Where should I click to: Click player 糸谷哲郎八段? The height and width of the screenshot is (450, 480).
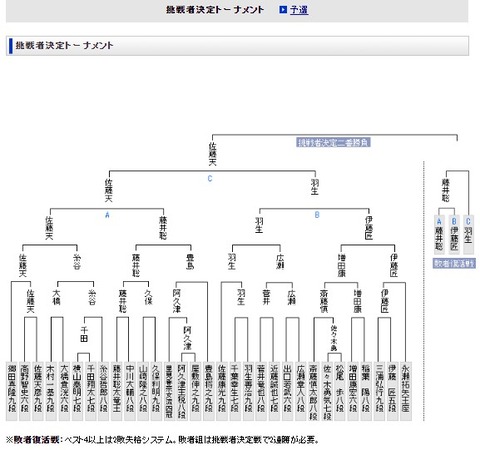103,391
